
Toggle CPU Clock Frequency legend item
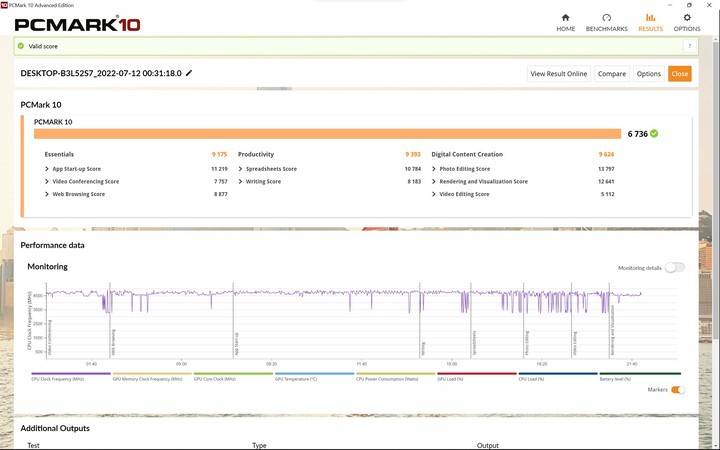(71, 377)
